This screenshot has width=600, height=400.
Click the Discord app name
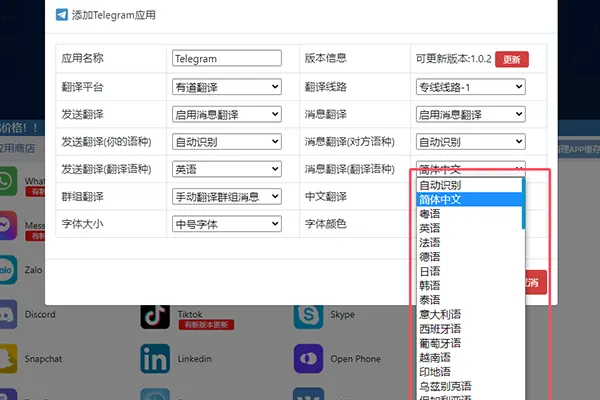coord(40,314)
